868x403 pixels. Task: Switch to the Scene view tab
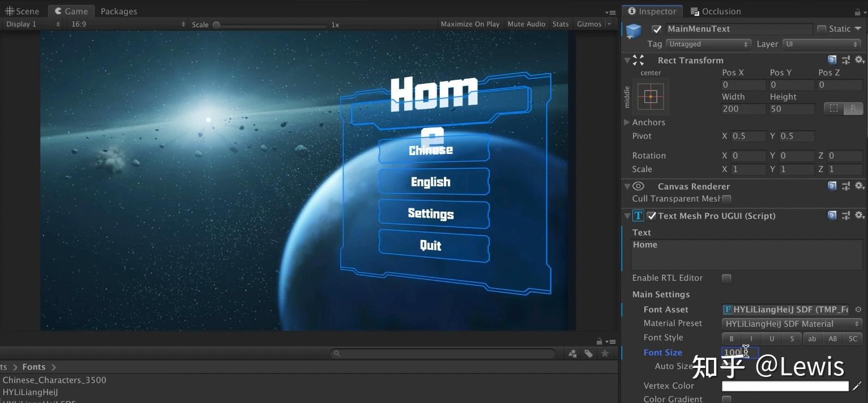(23, 11)
